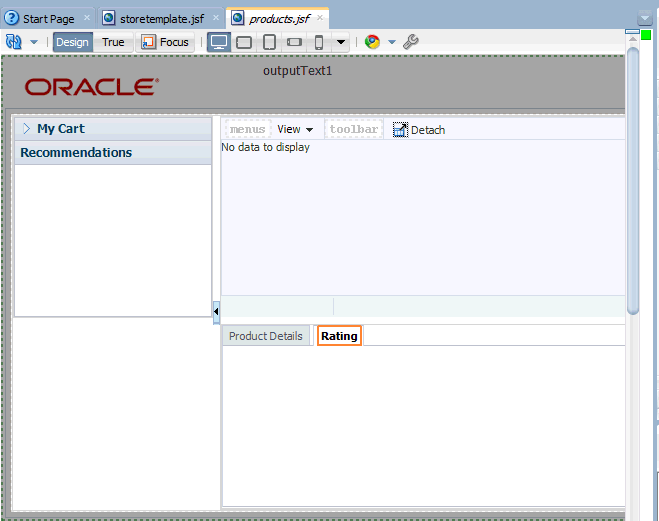Select the landscape tablet screen size

244,42
